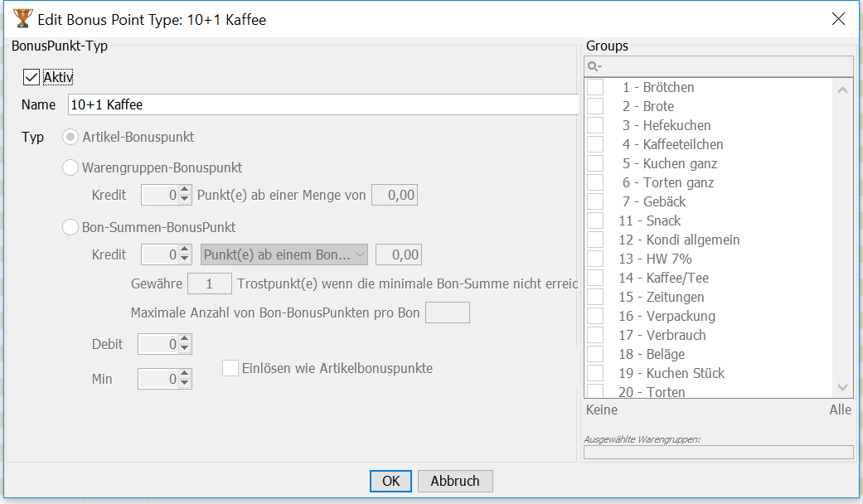Open the Punkt(e) ab einem Bon dropdown
This screenshot has width=863, height=504.
(284, 254)
